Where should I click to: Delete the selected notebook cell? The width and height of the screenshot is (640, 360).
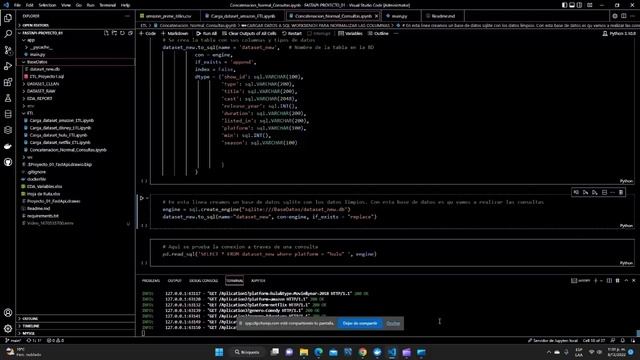(621, 192)
